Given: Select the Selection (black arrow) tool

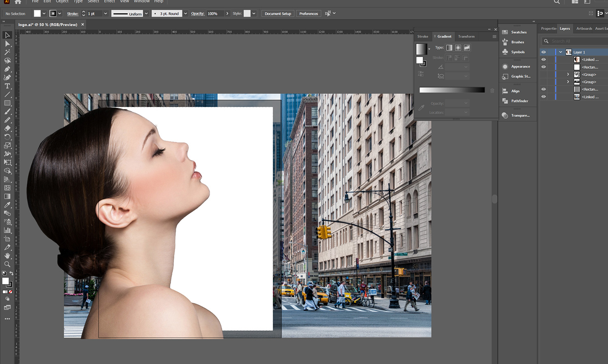Looking at the screenshot, I should click(7, 35).
